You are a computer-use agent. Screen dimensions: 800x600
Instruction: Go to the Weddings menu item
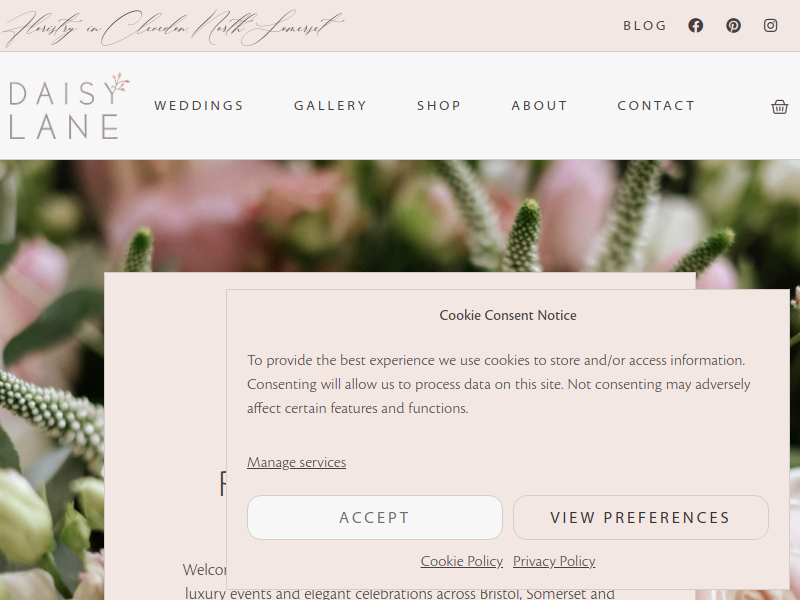click(x=199, y=106)
